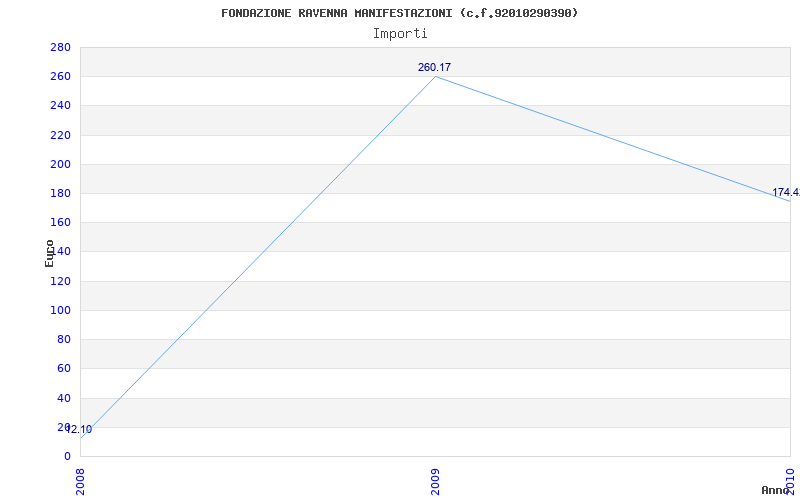Screen dimensions: 800x500
Task: Click the 240 y-axis tick label
Action: [60, 106]
